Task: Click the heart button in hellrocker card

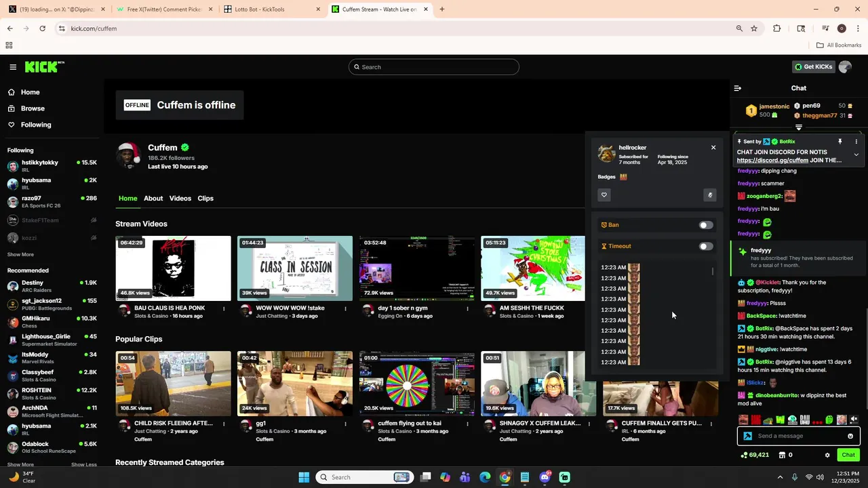Action: pos(604,195)
